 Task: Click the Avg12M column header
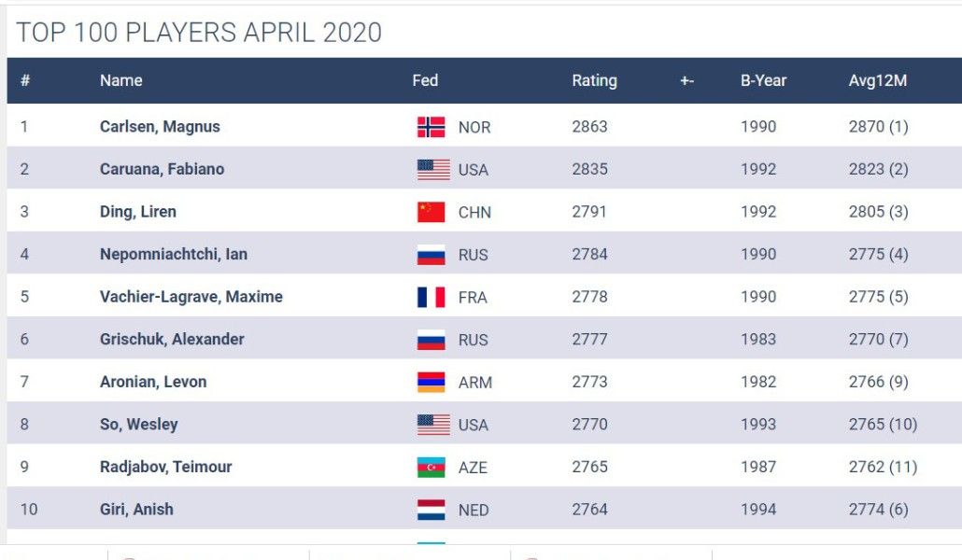877,80
